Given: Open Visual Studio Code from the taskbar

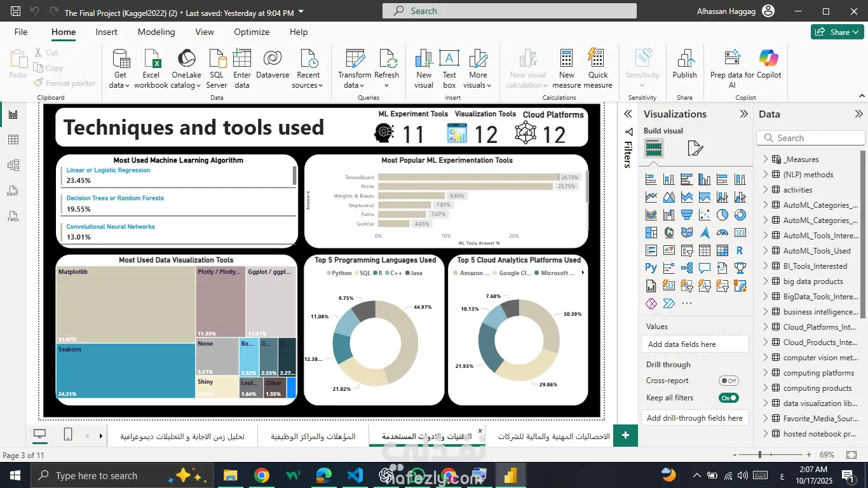Looking at the screenshot, I should (355, 475).
